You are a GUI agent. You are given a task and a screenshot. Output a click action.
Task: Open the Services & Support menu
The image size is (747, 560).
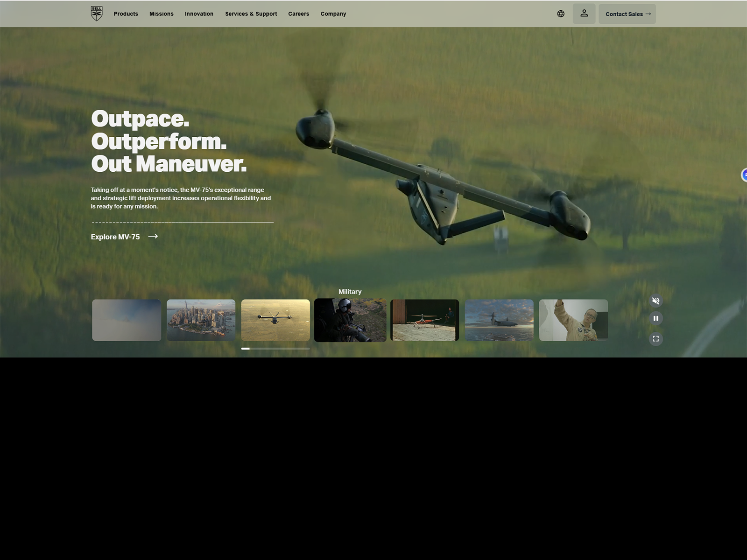[x=251, y=14]
